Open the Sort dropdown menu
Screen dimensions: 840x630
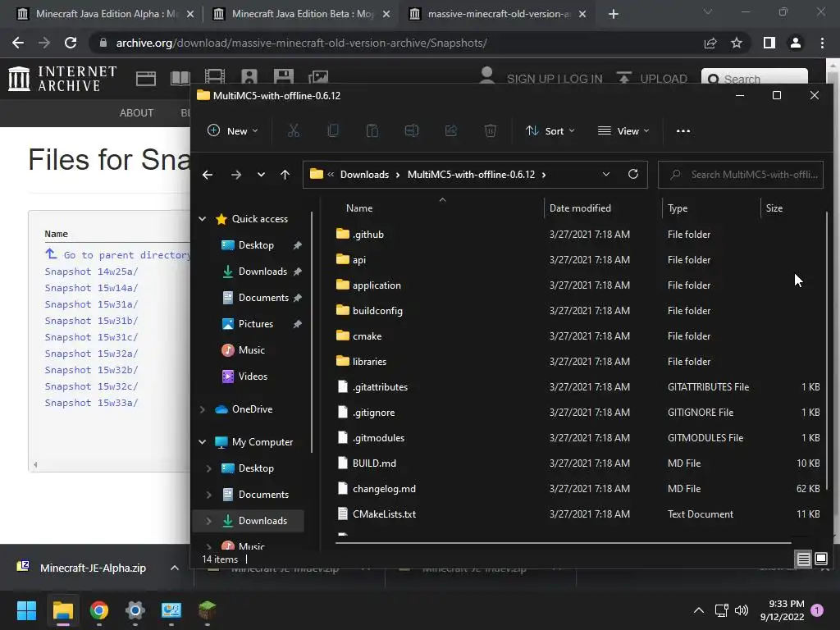[x=550, y=130]
